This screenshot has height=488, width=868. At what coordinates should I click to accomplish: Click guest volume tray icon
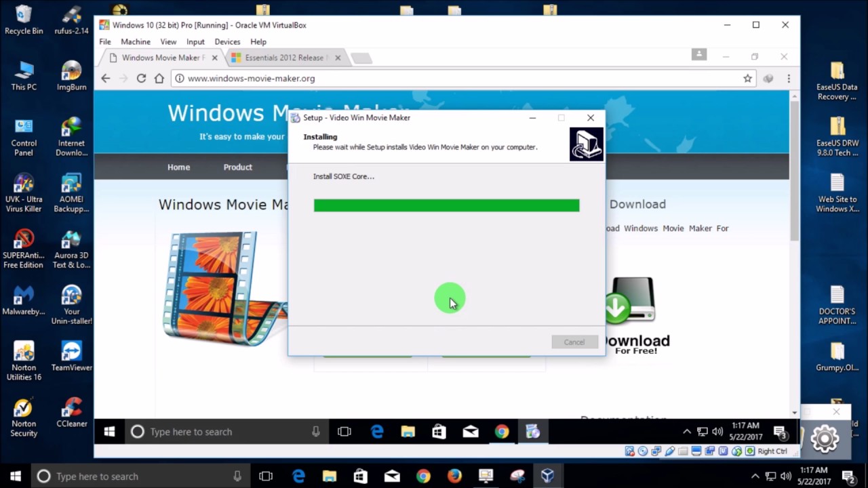click(717, 432)
